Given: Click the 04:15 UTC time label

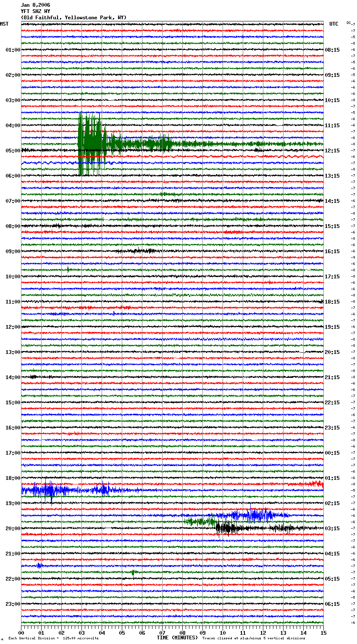Looking at the screenshot, I should pos(332,554).
